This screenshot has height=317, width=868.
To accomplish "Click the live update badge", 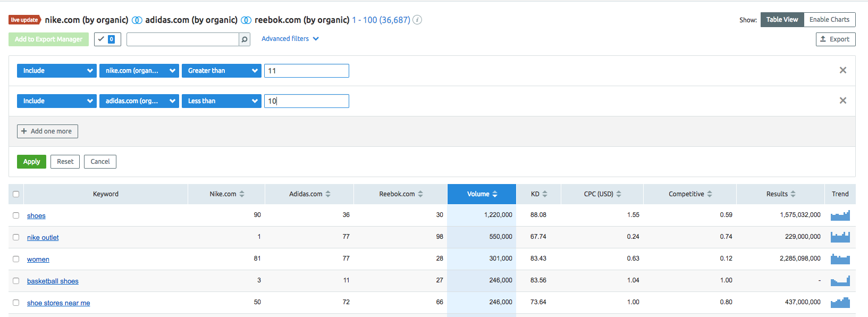I will point(24,20).
